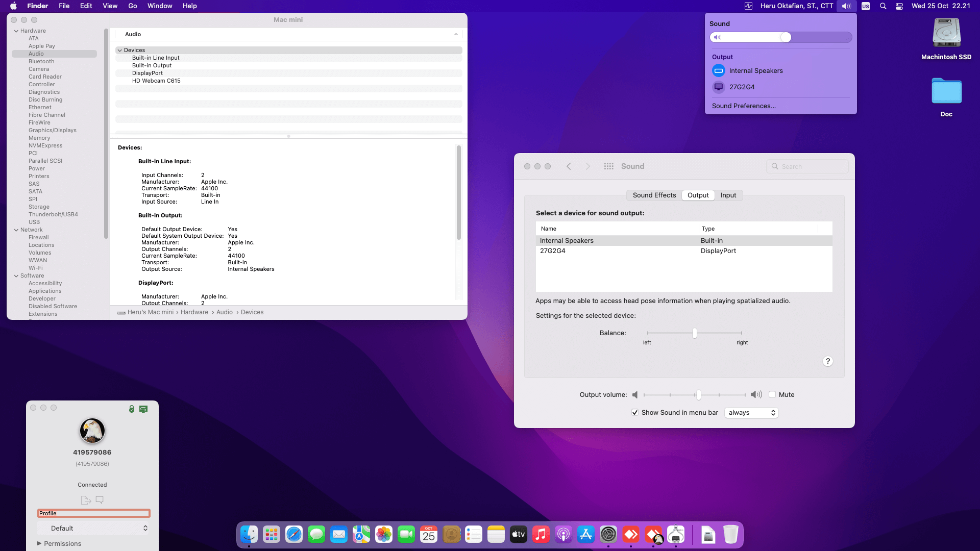The height and width of the screenshot is (551, 980).
Task: Open the File menu
Action: (64, 6)
